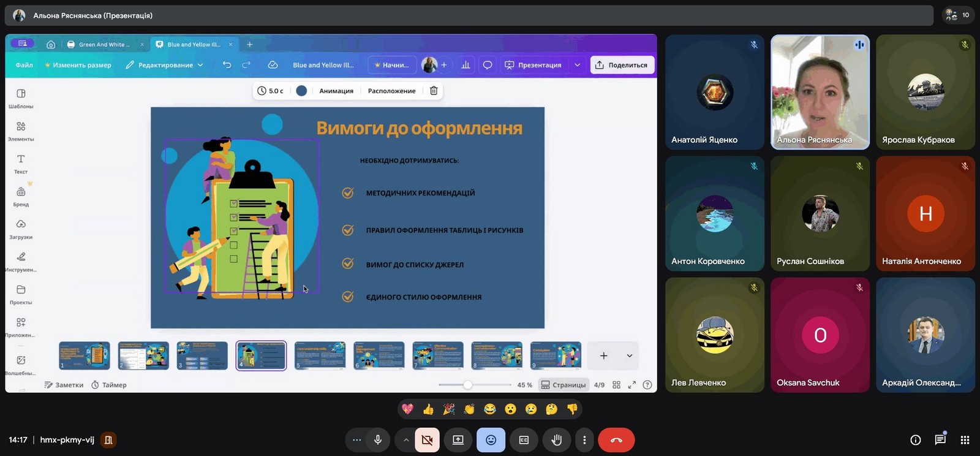Open dropdown arrow next to Презентация

click(x=577, y=65)
